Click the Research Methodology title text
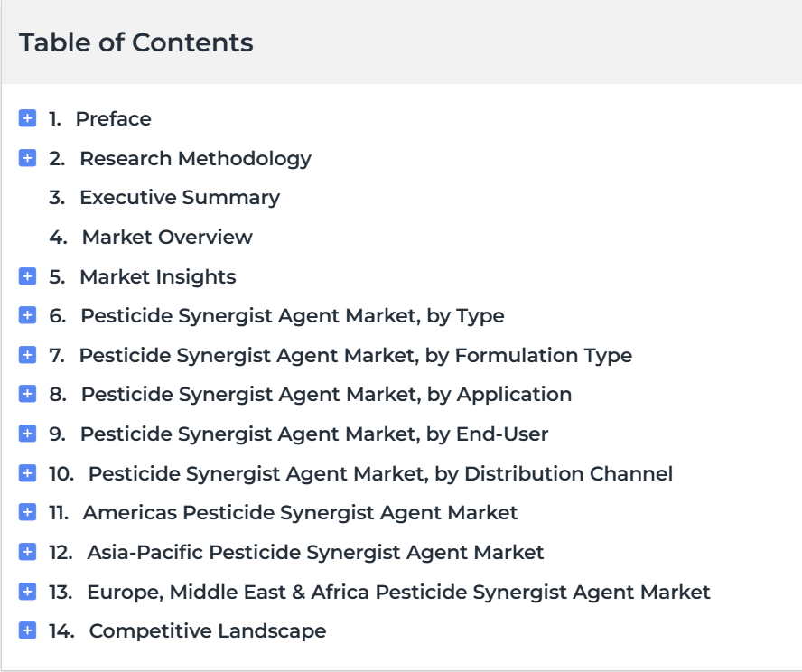The height and width of the screenshot is (672, 802). click(x=195, y=159)
